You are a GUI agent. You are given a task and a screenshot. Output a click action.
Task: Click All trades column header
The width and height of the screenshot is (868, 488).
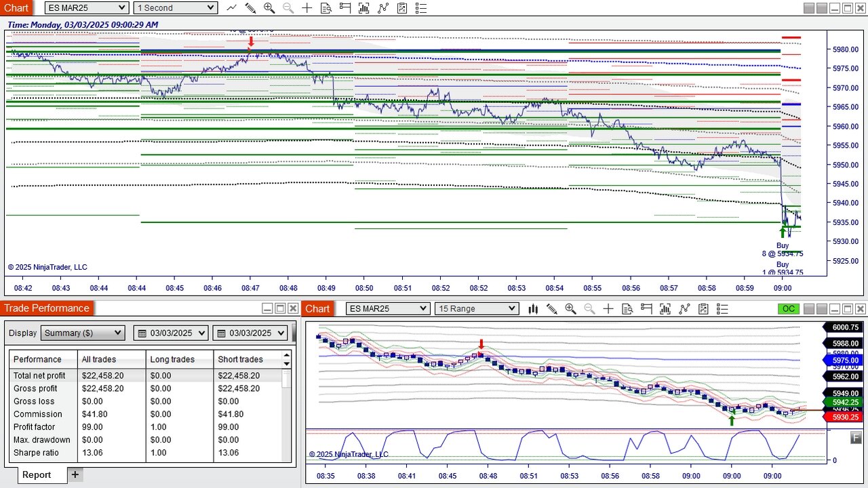coord(112,359)
